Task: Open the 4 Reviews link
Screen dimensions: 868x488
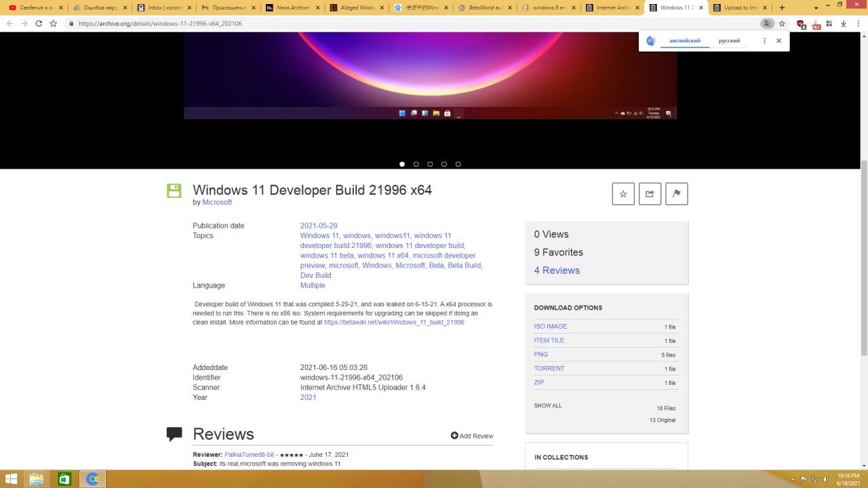Action: pos(557,270)
